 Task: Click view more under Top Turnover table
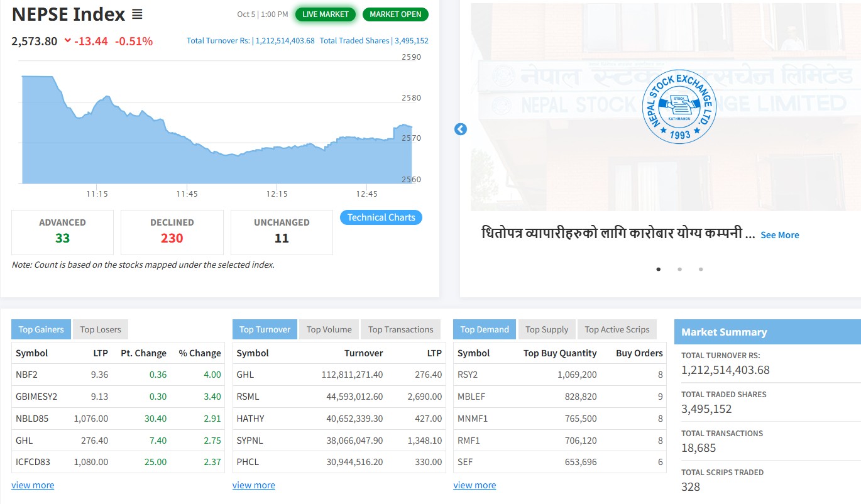pyautogui.click(x=254, y=485)
